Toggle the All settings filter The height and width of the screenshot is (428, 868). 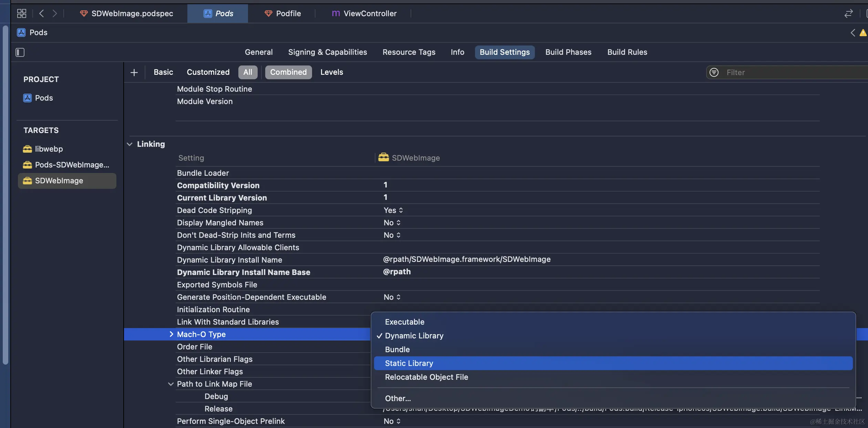pos(248,72)
